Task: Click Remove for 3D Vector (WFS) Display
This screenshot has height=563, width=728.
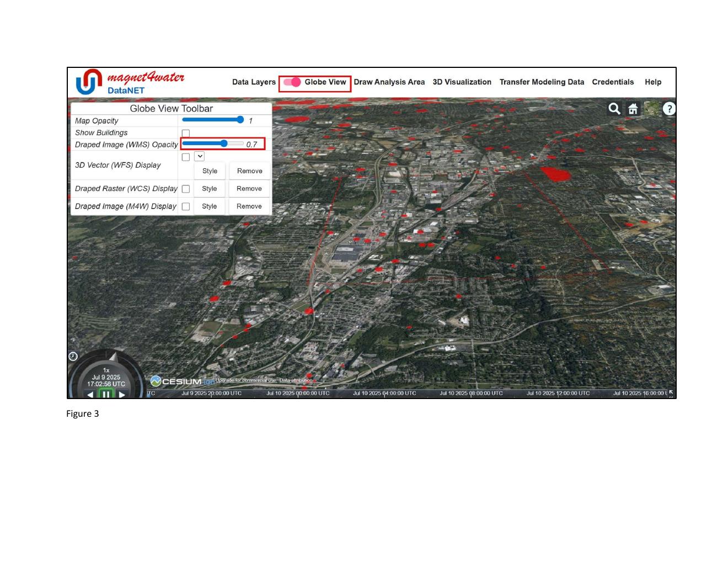Action: click(250, 171)
